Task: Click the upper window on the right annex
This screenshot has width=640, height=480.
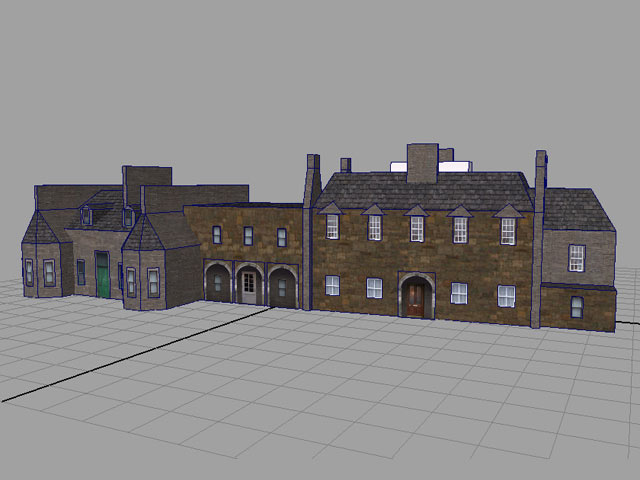Action: [577, 257]
